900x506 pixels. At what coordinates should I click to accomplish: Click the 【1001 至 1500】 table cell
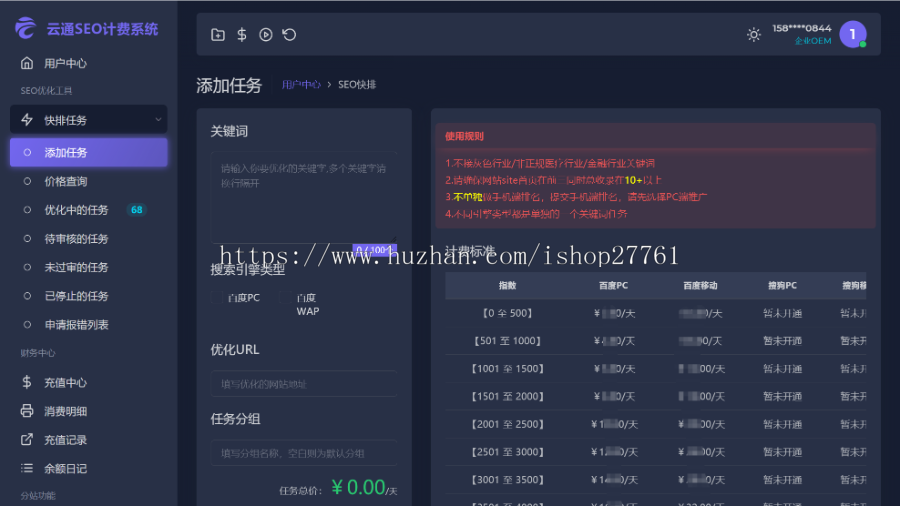[507, 368]
